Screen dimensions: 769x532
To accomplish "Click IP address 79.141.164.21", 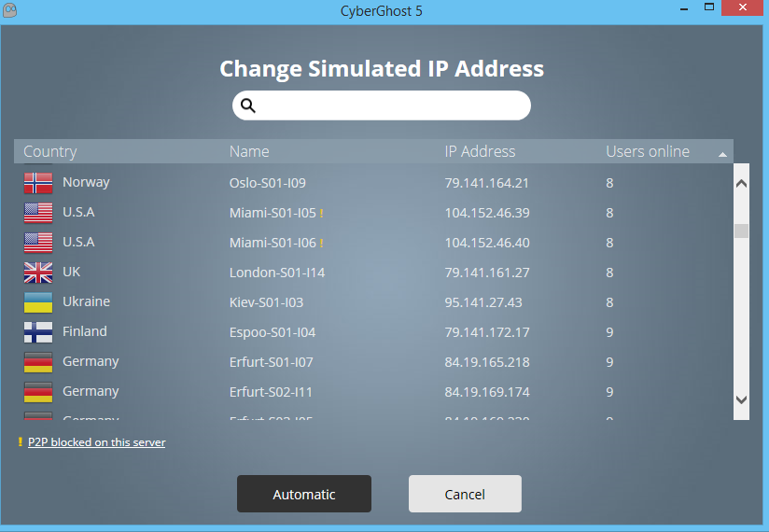I will coord(486,183).
